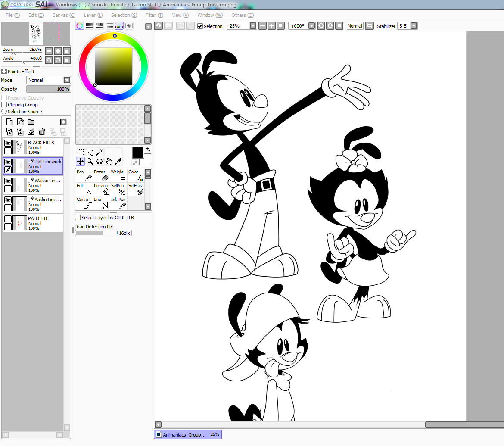
Task: Open the Edit menu
Action: click(x=36, y=15)
